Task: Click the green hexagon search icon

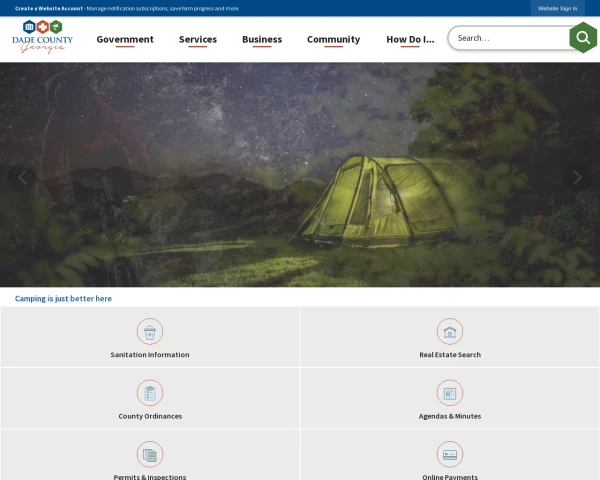Action: pyautogui.click(x=583, y=38)
